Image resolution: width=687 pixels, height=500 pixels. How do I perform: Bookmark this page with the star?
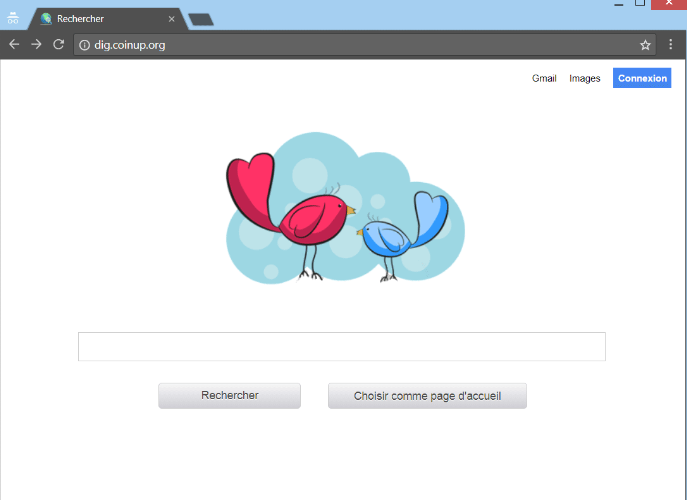pos(645,45)
